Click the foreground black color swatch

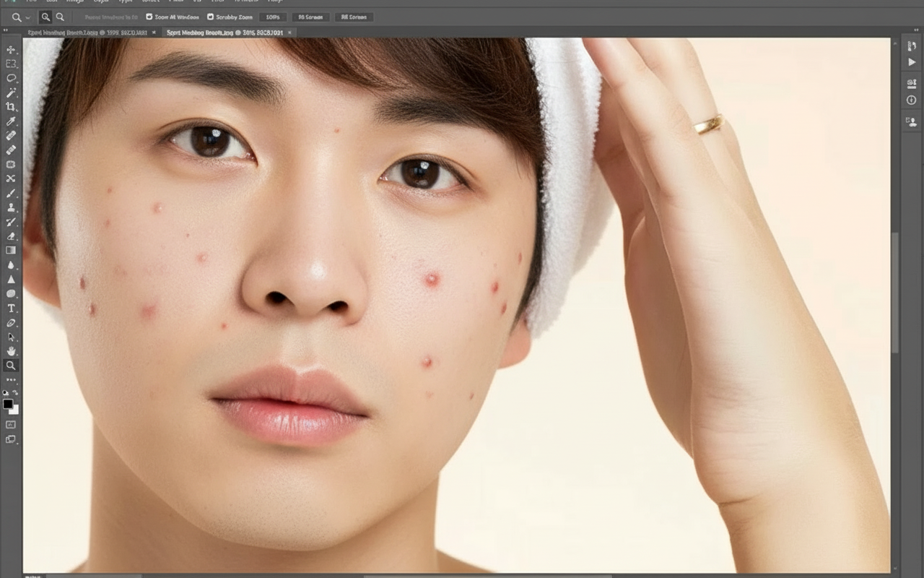coord(8,404)
